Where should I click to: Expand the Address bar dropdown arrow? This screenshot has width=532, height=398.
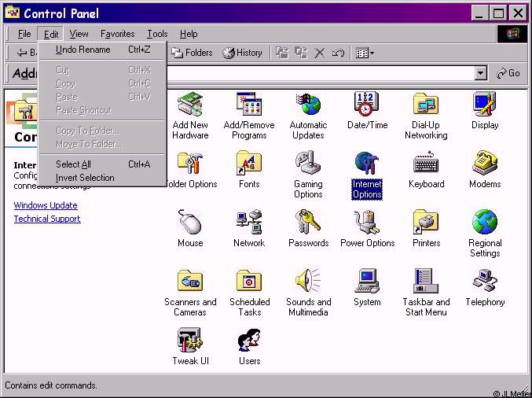pyautogui.click(x=480, y=73)
